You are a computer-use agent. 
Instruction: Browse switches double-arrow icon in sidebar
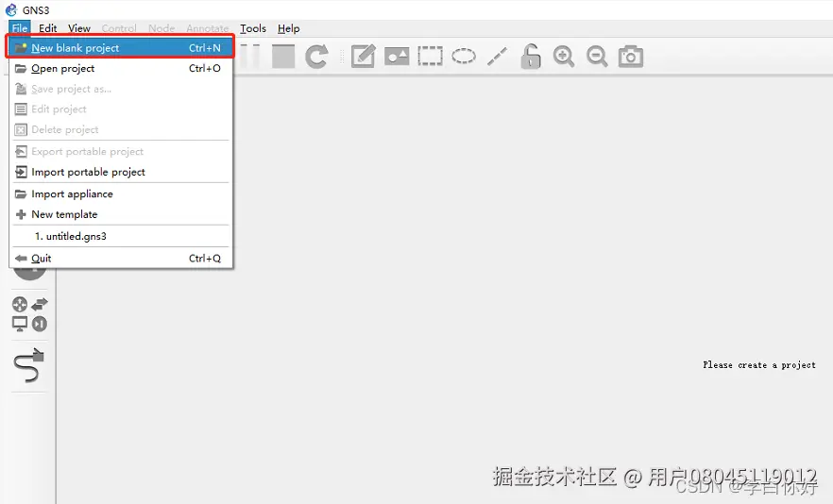(x=40, y=304)
